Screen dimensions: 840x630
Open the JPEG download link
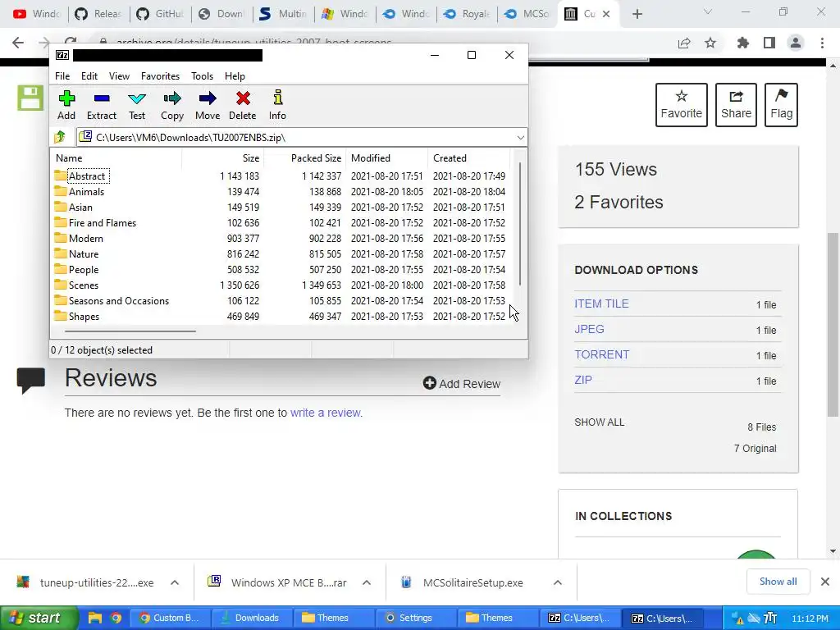point(589,329)
